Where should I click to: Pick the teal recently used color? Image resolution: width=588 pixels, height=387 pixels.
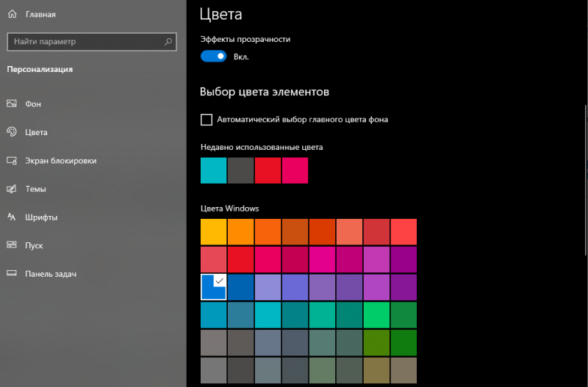pos(213,170)
